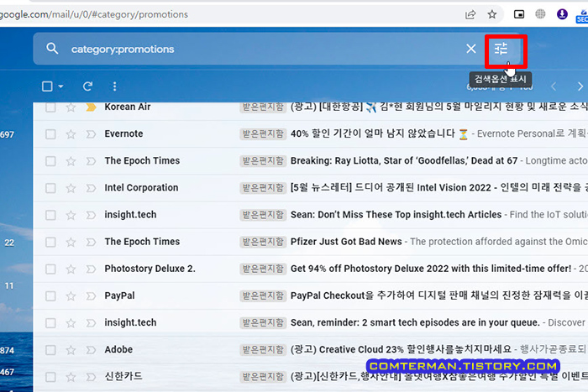Toggle the select-all checkbox in toolbar
Image resolution: width=588 pixels, height=392 pixels.
click(47, 86)
